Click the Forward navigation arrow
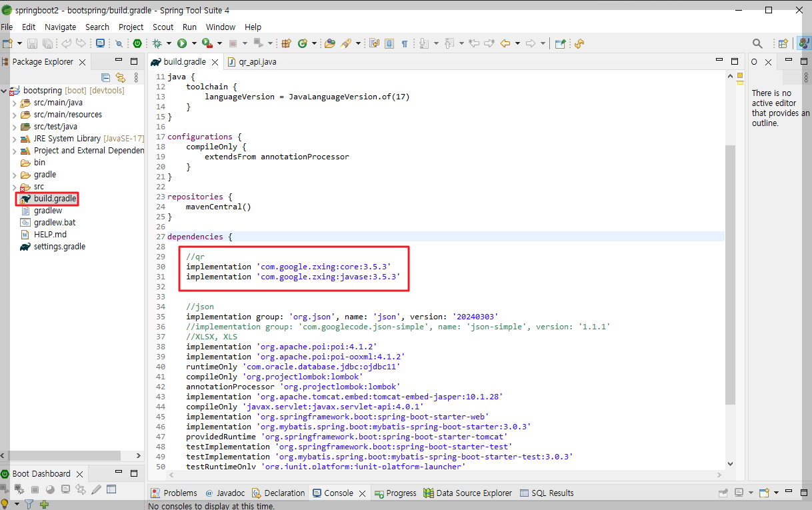 531,43
